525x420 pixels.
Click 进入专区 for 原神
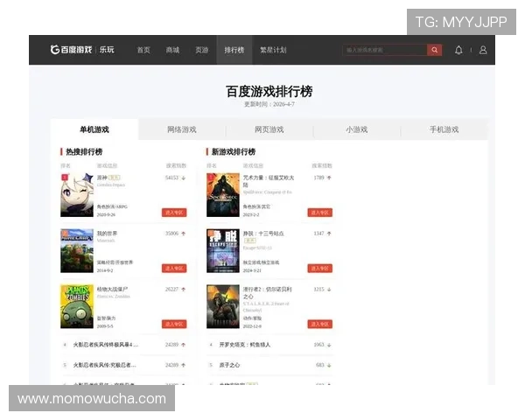(x=174, y=213)
